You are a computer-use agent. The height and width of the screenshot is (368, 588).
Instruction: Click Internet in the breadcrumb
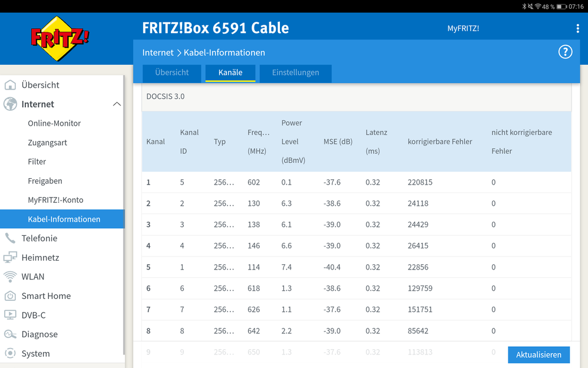(158, 52)
